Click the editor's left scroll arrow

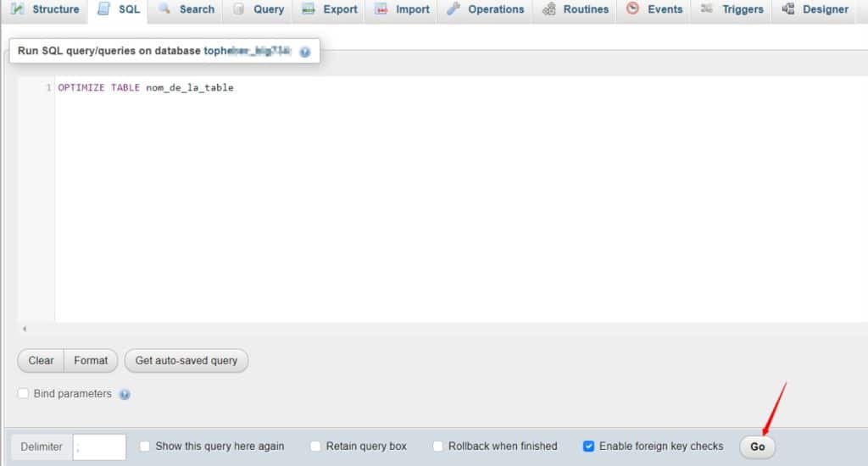(x=25, y=329)
